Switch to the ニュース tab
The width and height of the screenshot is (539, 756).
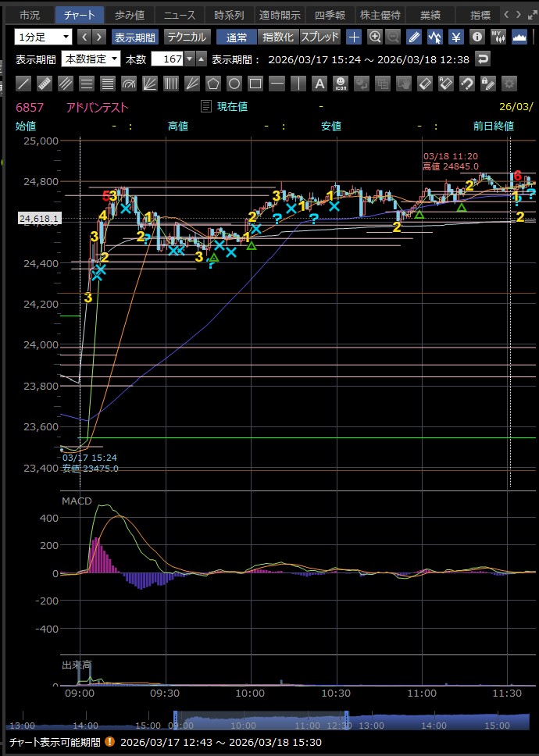coord(179,15)
